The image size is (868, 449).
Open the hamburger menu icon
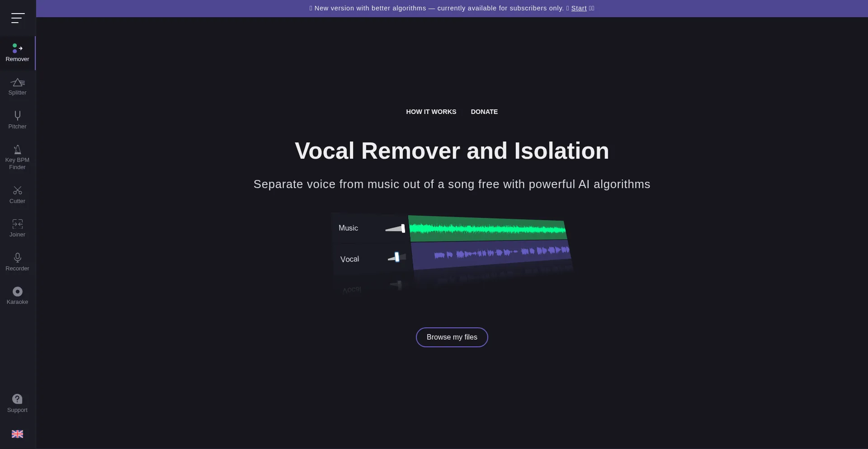(18, 18)
